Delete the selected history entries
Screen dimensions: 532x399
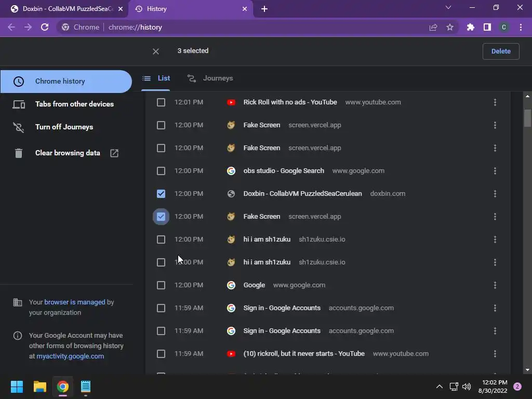click(501, 51)
